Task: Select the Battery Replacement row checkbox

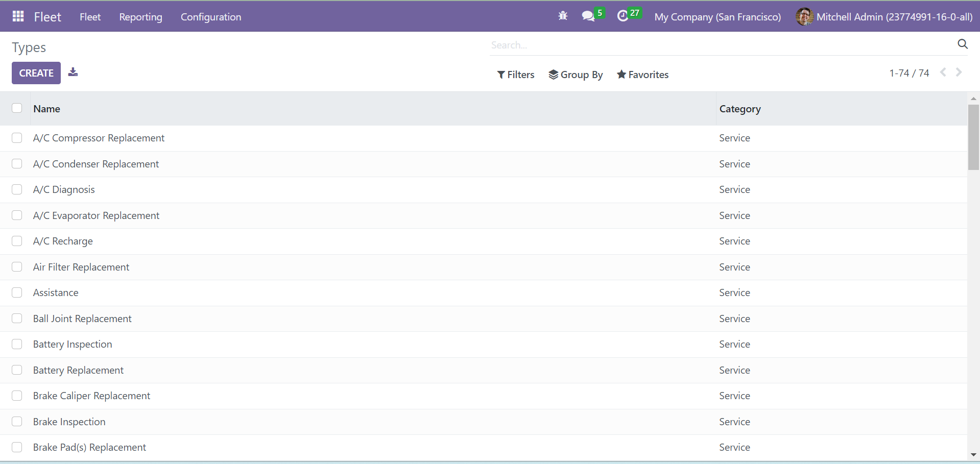Action: point(17,370)
